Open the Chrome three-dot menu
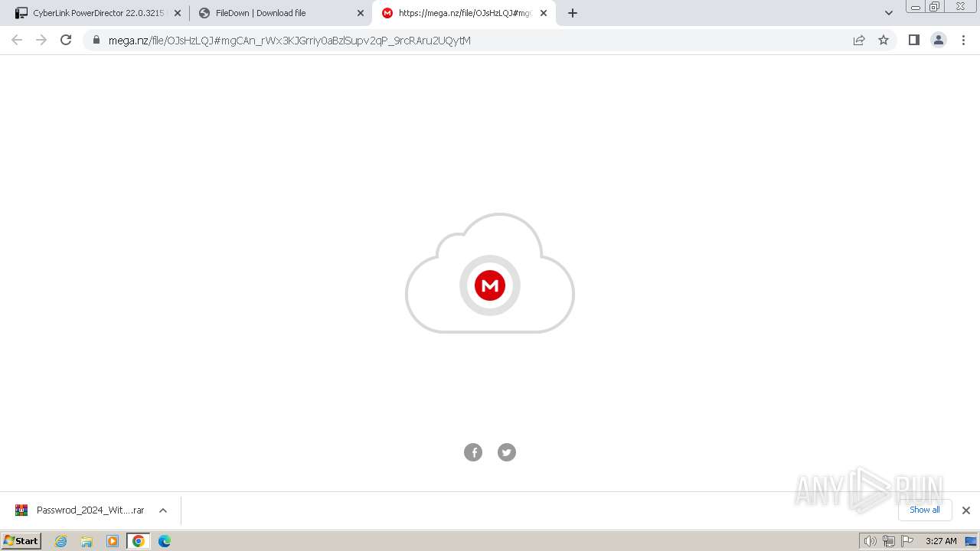The width and height of the screenshot is (980, 551). [964, 40]
